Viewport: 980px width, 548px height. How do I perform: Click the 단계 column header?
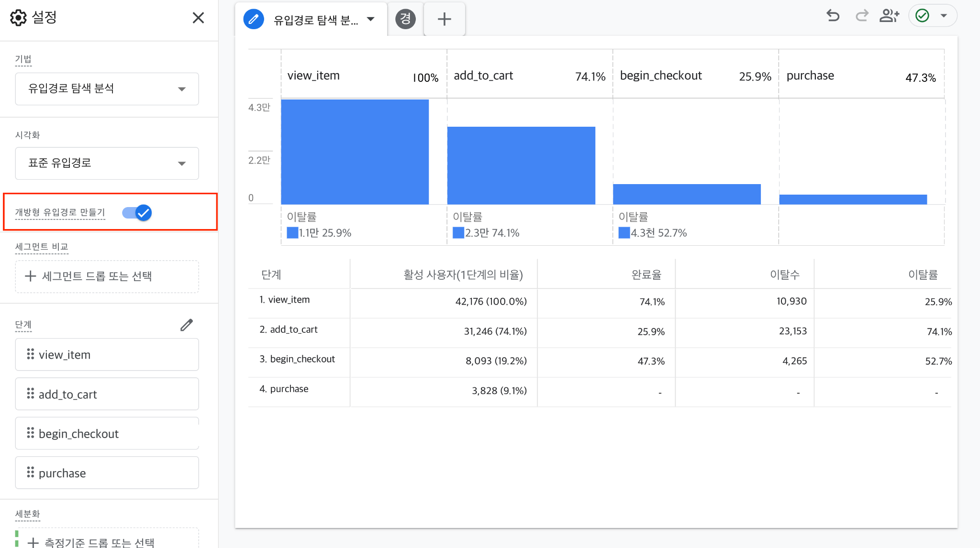click(271, 274)
